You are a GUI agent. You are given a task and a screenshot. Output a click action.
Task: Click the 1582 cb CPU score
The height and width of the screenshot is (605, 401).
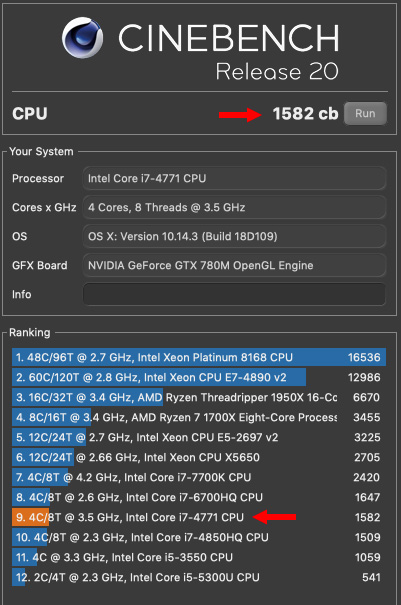point(305,113)
